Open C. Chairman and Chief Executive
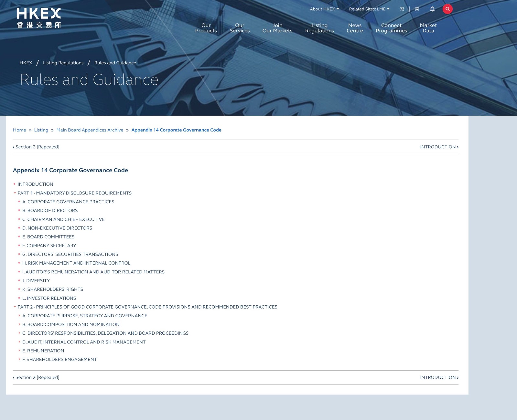This screenshot has width=517, height=420. point(63,219)
